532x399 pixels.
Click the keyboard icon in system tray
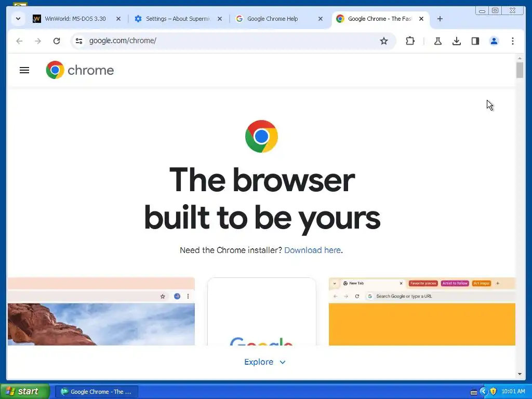[474, 392]
